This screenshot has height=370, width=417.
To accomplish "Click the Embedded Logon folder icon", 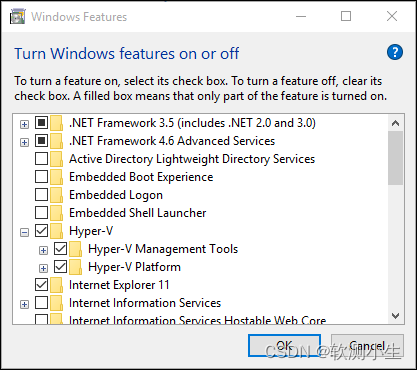I will click(56, 195).
